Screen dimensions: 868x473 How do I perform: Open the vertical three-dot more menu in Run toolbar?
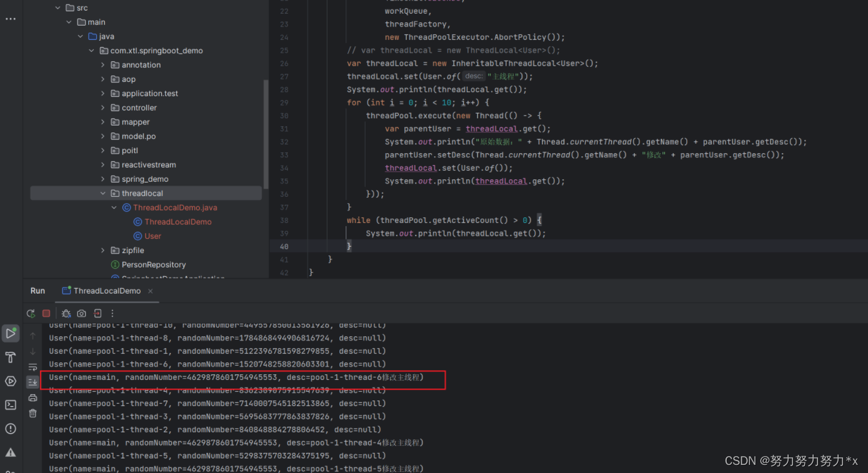[112, 314]
